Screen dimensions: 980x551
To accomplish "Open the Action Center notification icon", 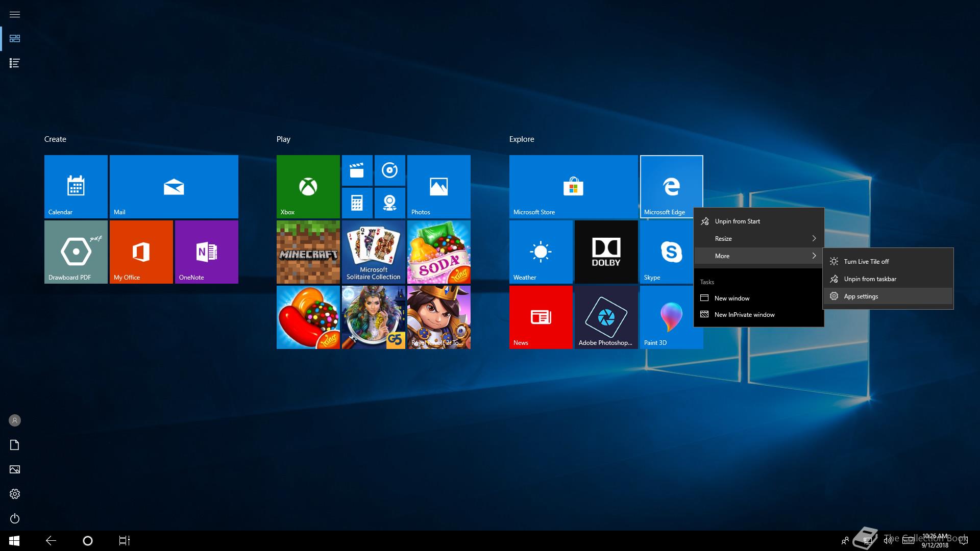I will click(964, 541).
